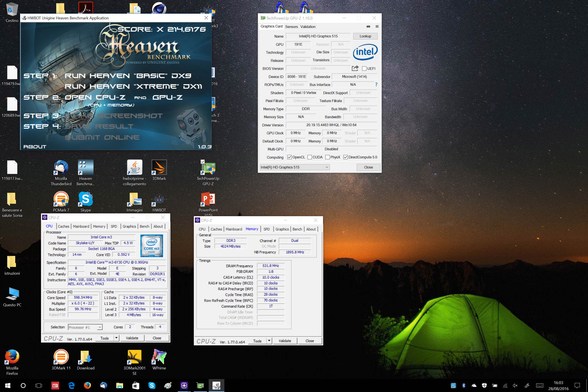Open the Cestino recycle bin icon

pos(12,12)
